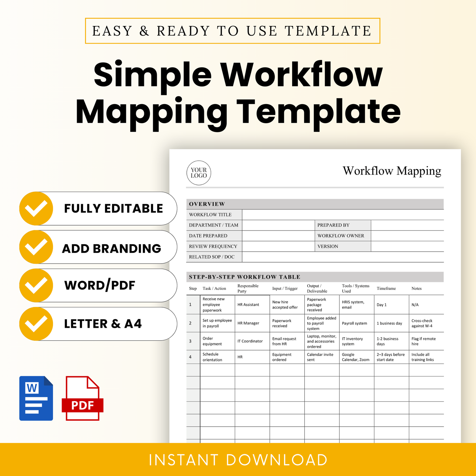Click the 'Cross-check against W-4' cell
Screen dimensions: 476x476
point(426,323)
